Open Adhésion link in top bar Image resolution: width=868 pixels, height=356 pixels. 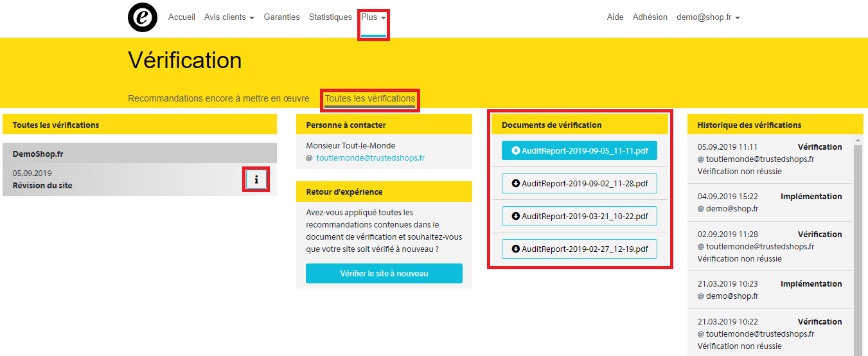pyautogui.click(x=650, y=17)
